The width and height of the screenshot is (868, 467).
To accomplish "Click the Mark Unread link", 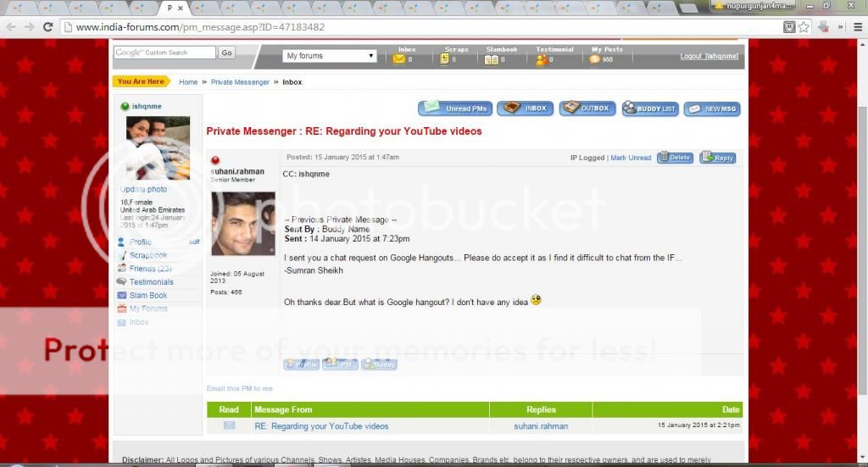I will coord(631,158).
